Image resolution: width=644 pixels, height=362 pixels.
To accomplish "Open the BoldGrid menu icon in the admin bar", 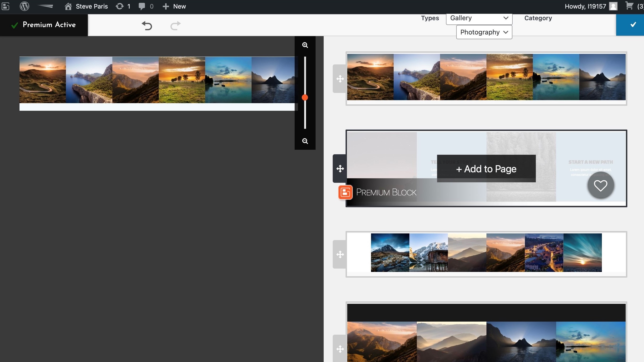I will pyautogui.click(x=5, y=6).
